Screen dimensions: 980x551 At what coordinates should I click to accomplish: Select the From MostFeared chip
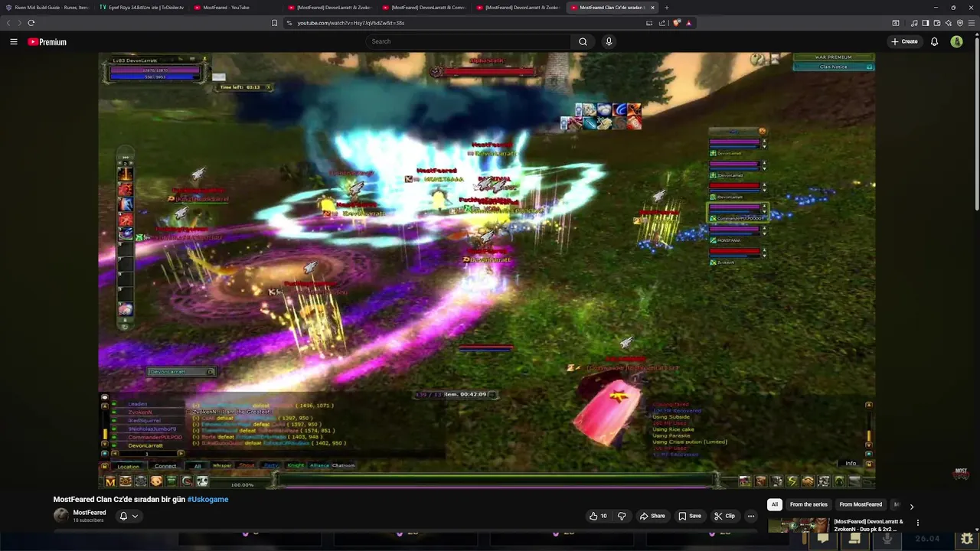click(861, 504)
